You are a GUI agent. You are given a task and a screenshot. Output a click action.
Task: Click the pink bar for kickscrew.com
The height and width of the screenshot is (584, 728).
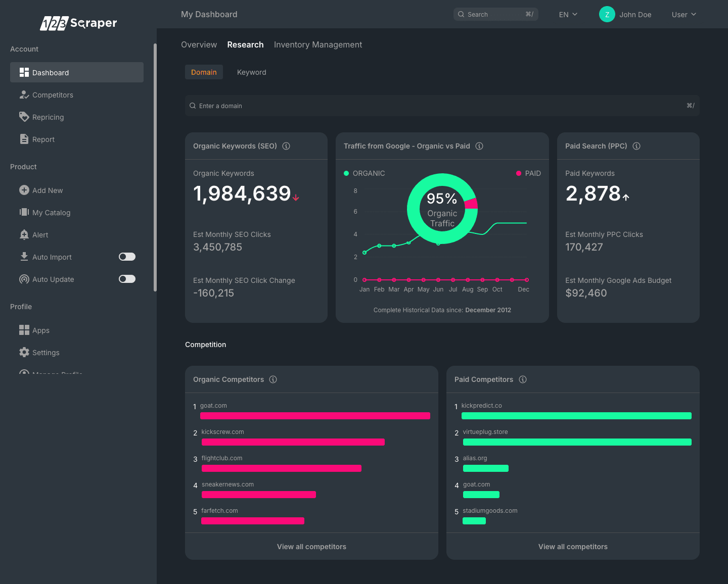pos(293,442)
